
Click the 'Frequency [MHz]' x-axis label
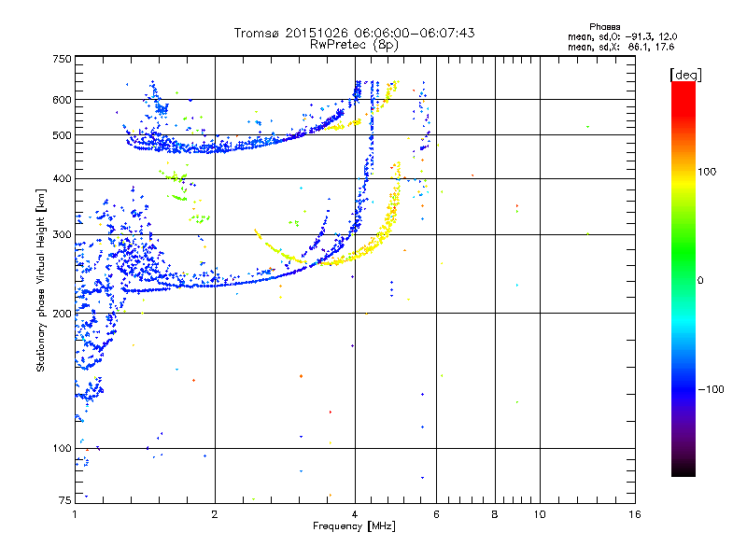pyautogui.click(x=354, y=526)
